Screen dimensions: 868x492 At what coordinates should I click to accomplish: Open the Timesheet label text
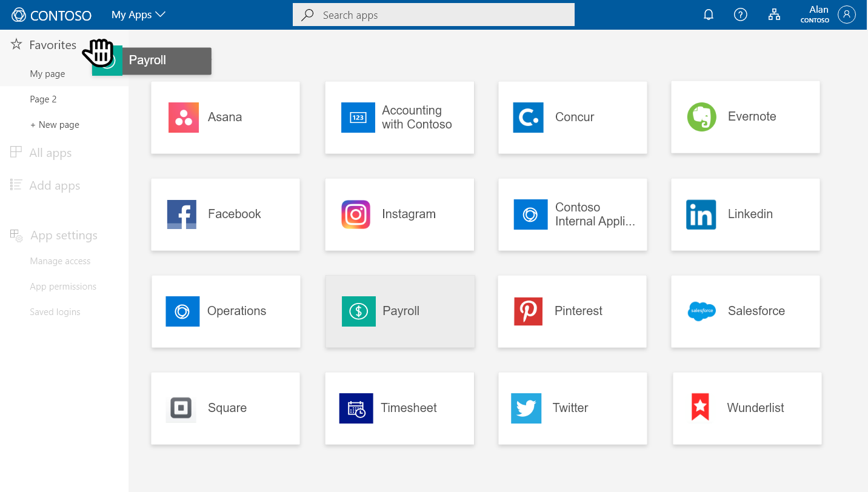click(x=409, y=408)
